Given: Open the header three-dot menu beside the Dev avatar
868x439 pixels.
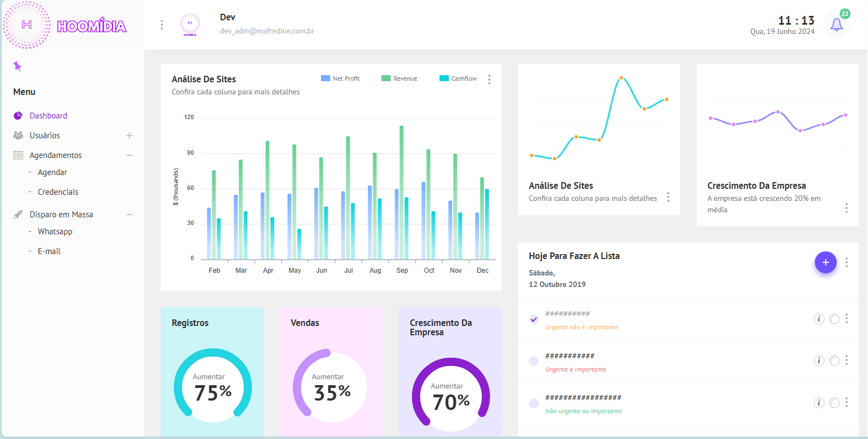Looking at the screenshot, I should click(161, 25).
